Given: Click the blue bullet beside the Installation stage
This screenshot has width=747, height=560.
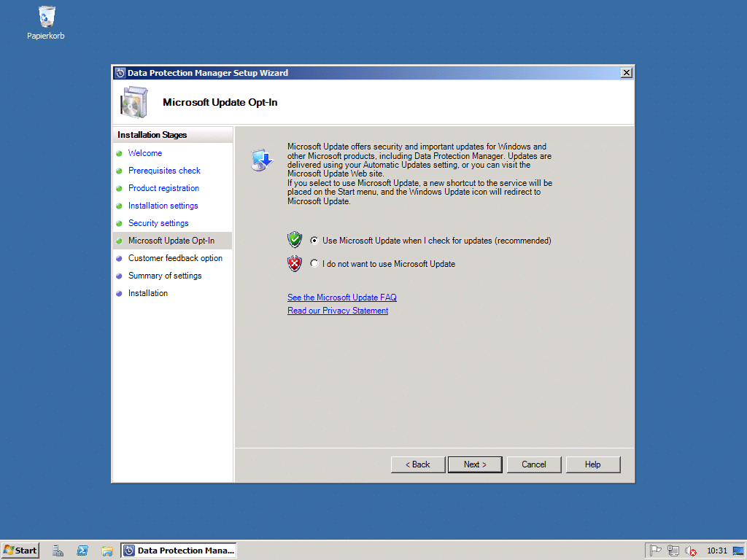Looking at the screenshot, I should [x=119, y=293].
